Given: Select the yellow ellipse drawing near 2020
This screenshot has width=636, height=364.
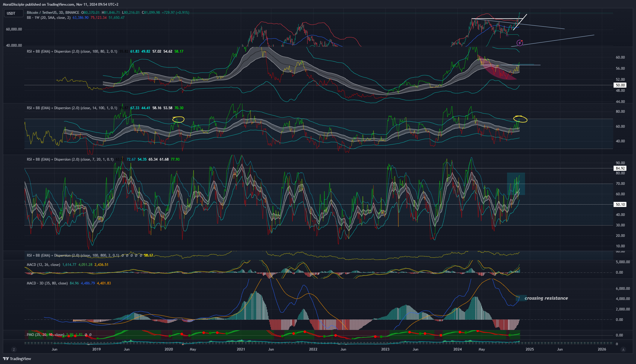Looking at the screenshot, I should tap(178, 119).
